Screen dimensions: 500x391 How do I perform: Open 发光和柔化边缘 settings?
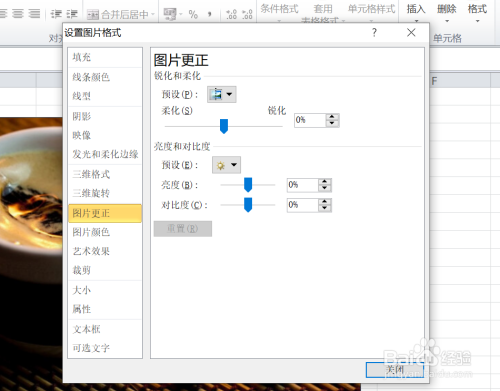click(x=105, y=154)
